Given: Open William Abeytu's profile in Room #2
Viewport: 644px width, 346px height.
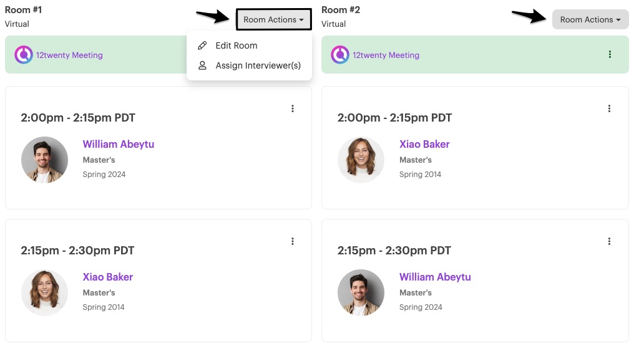Looking at the screenshot, I should point(435,277).
